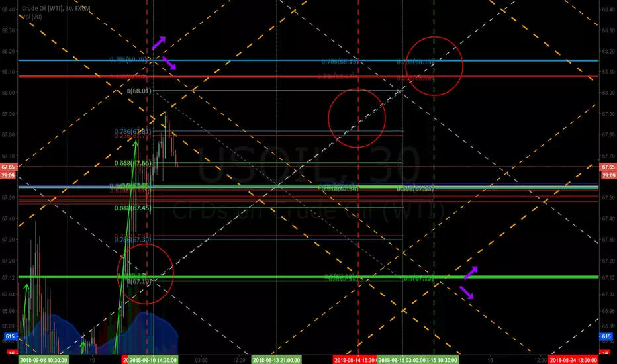Click the 0(68.01) Fibonacci level label

point(139,91)
